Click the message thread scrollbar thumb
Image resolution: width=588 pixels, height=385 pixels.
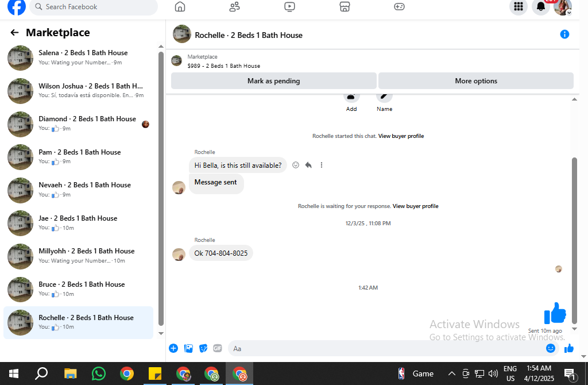(574, 240)
